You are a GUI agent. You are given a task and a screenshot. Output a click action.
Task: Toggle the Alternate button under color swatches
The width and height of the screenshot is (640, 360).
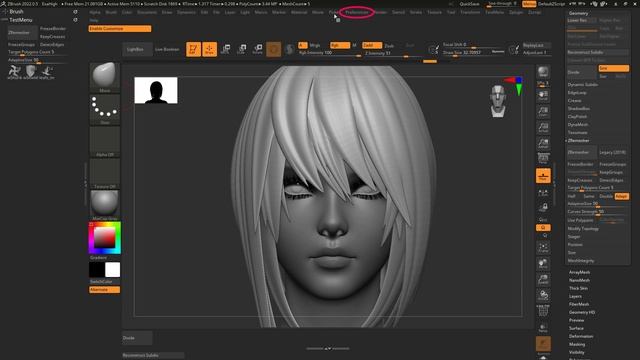click(104, 289)
